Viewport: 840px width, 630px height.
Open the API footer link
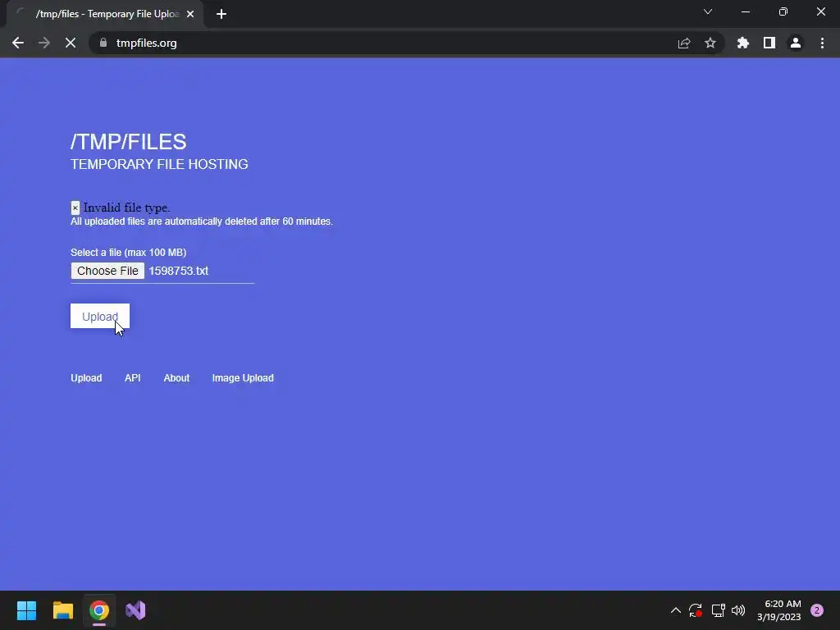pyautogui.click(x=133, y=377)
